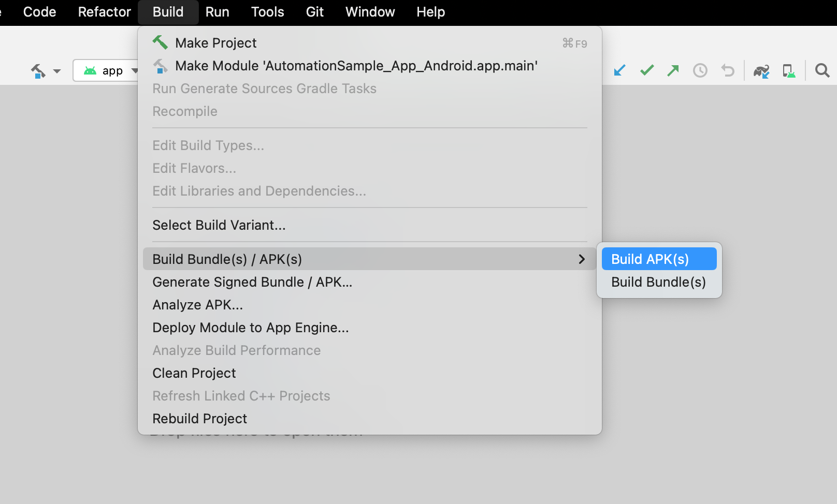837x504 pixels.
Task: Click Select Build Variant... entry
Action: pyautogui.click(x=370, y=225)
